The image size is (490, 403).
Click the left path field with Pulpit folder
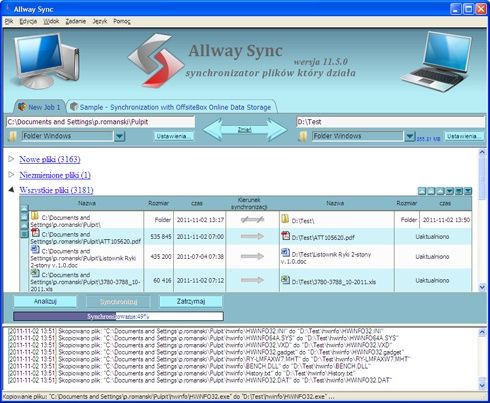coord(100,122)
